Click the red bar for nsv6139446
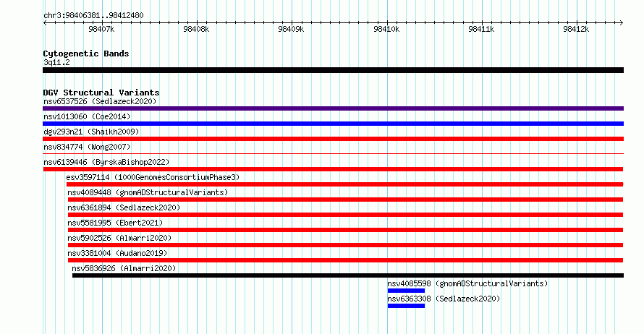The width and height of the screenshot is (644, 334). [x=333, y=169]
